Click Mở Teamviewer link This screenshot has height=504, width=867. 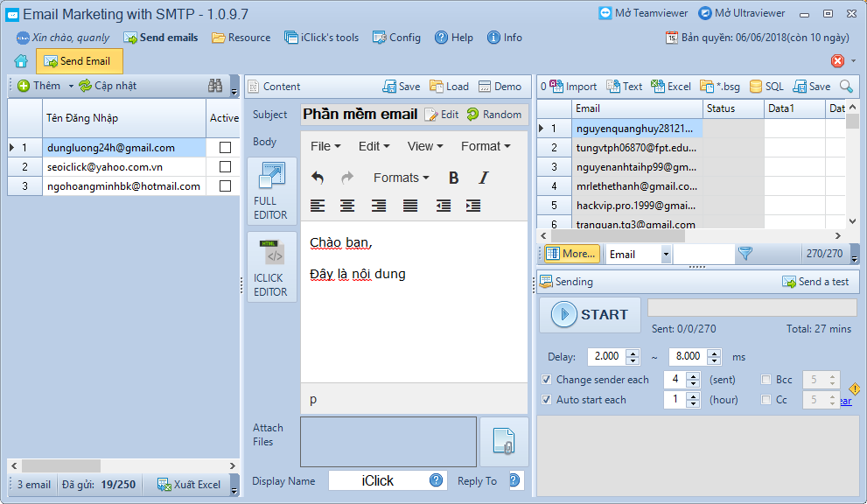tap(644, 13)
